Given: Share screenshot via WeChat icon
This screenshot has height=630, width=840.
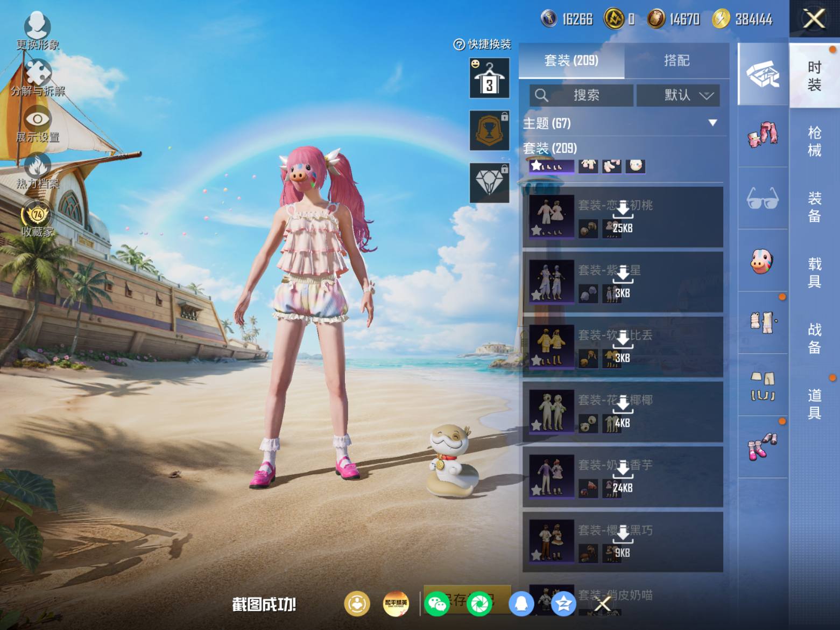Looking at the screenshot, I should coord(436,604).
